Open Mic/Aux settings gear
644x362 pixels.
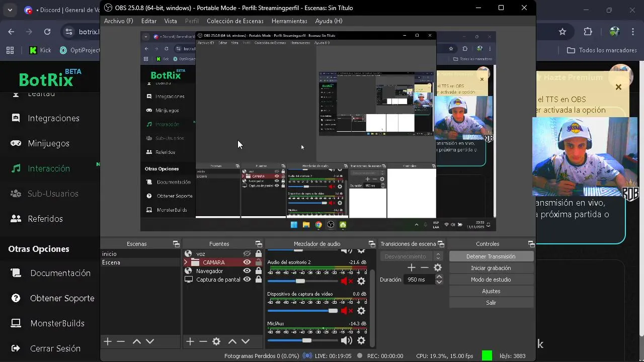coord(361,340)
